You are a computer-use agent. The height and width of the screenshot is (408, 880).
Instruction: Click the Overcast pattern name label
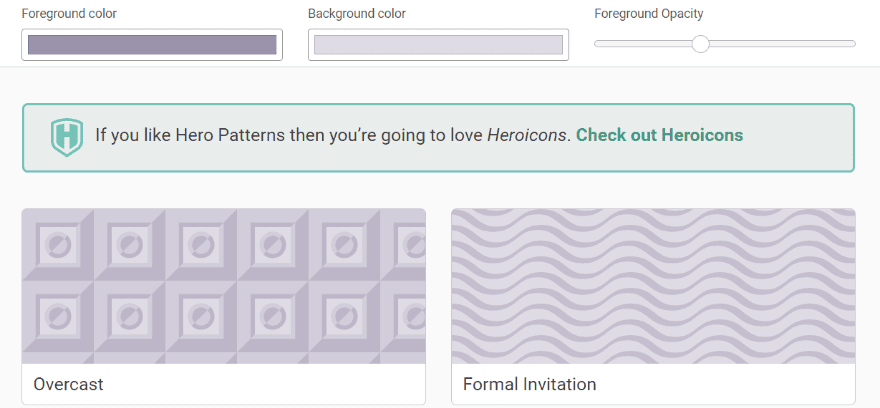(x=68, y=384)
